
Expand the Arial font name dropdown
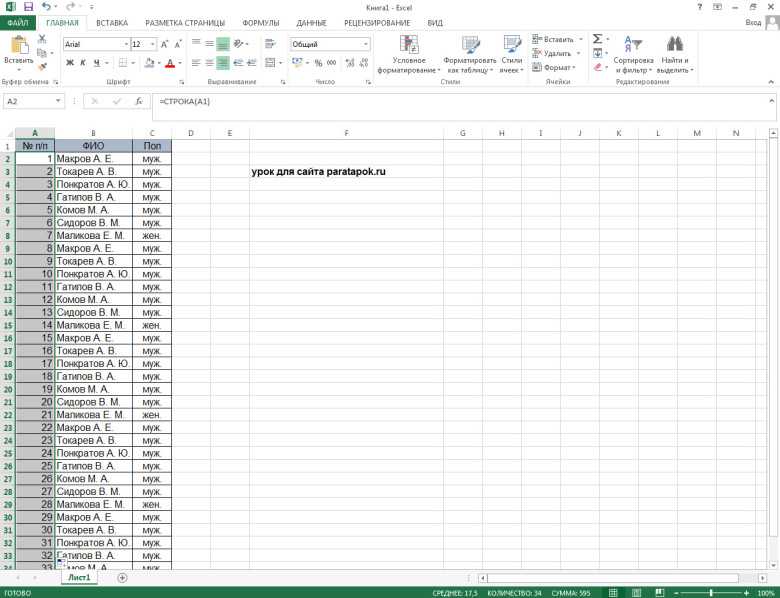coord(125,44)
